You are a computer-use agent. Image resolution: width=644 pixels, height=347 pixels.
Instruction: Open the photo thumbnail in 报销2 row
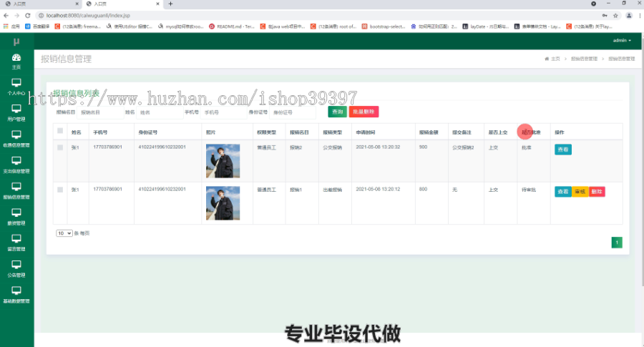pyautogui.click(x=223, y=161)
